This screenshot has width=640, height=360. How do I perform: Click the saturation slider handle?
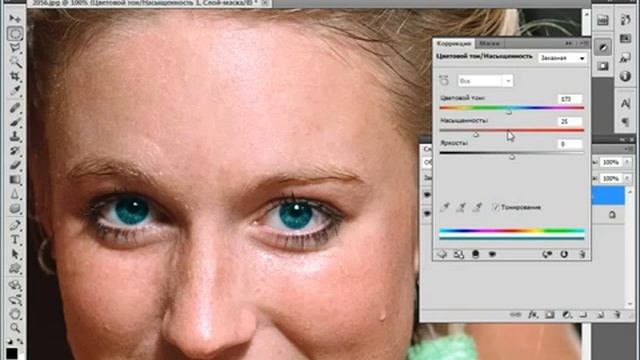[476, 134]
